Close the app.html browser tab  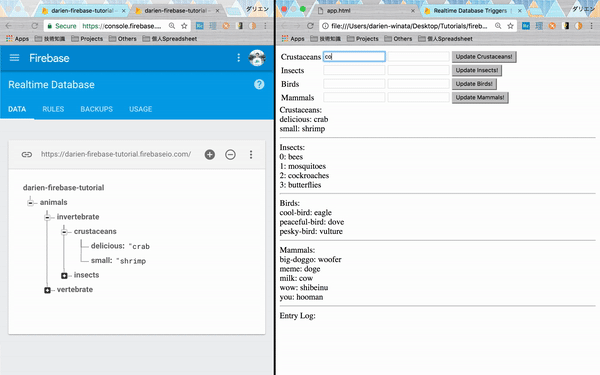coord(412,11)
